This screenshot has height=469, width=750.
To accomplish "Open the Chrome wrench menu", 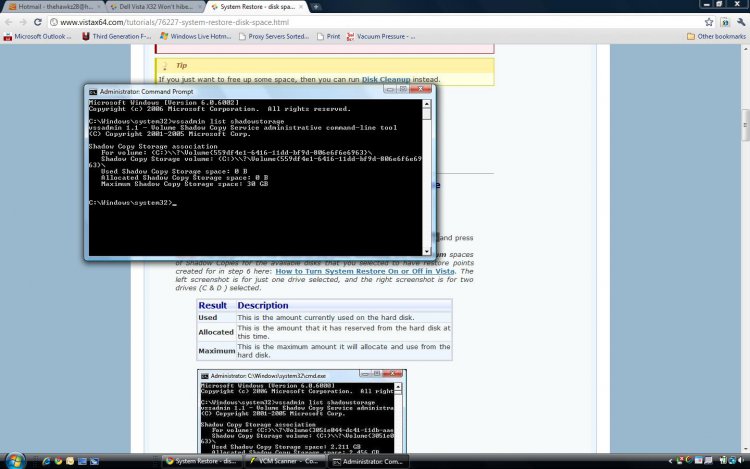I will 741,22.
